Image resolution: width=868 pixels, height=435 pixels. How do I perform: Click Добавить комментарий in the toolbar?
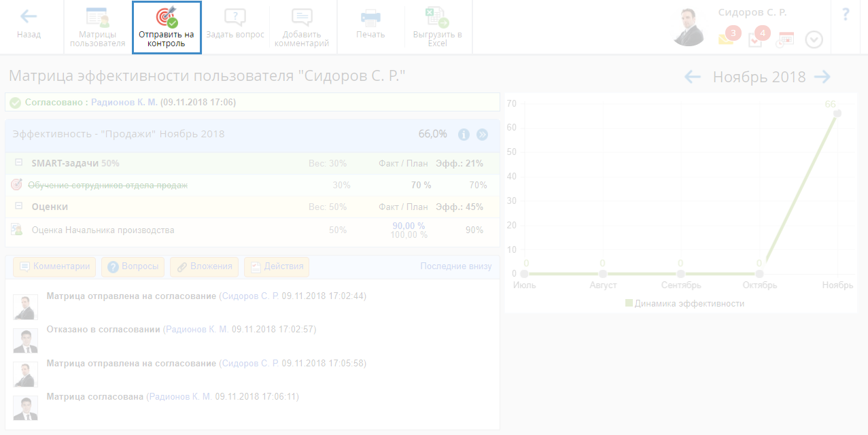pyautogui.click(x=302, y=17)
